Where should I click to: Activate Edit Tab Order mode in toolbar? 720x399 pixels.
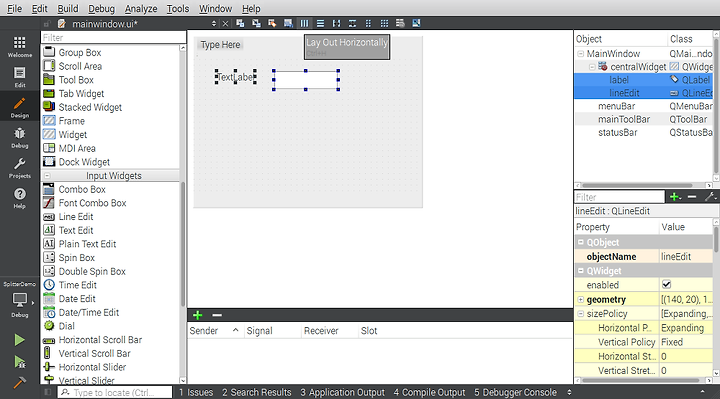[288, 23]
